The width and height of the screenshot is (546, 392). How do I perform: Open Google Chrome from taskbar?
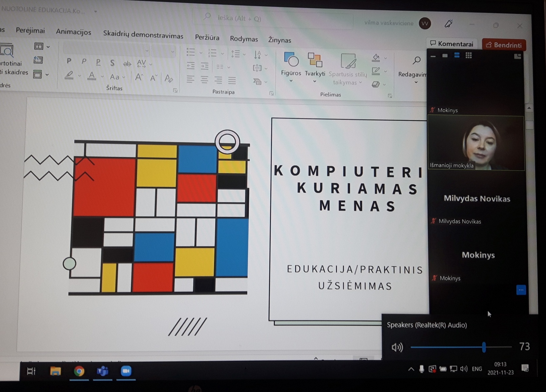pyautogui.click(x=79, y=371)
